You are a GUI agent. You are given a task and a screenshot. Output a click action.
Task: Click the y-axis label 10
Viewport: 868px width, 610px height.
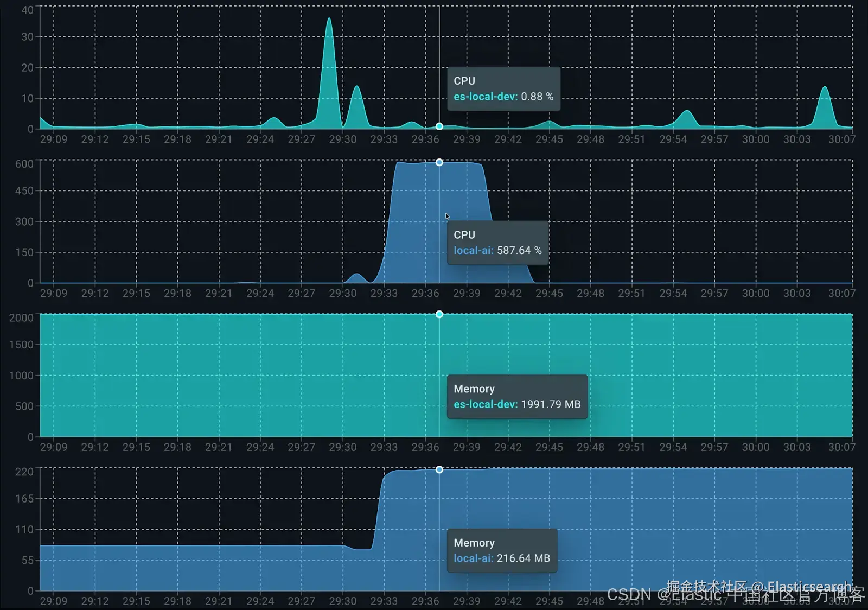(x=28, y=98)
